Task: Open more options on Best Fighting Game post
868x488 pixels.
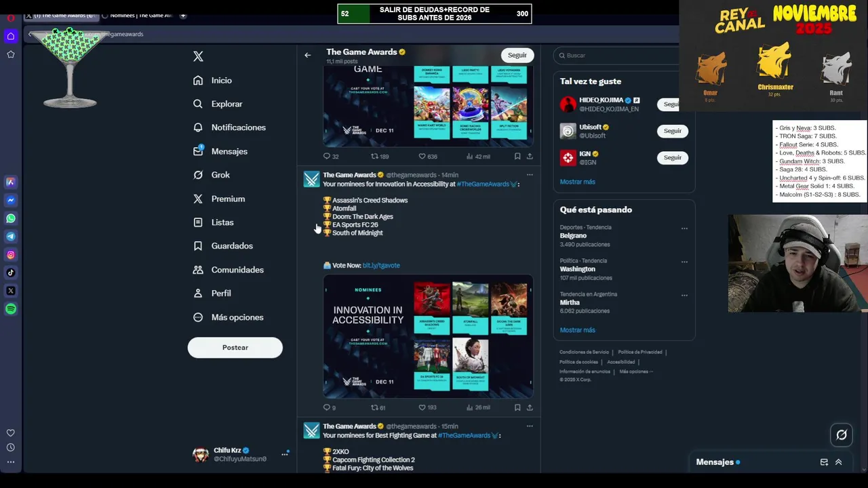Action: [x=530, y=426]
